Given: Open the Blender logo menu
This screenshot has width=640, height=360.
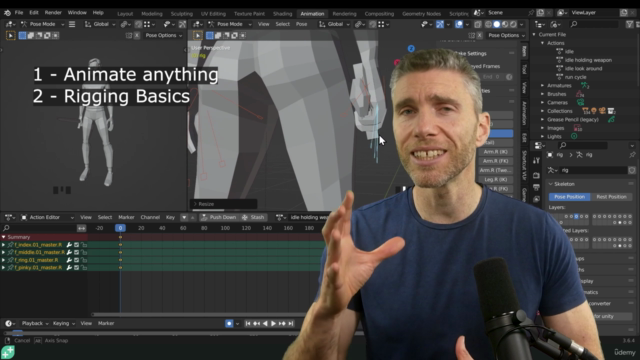Looking at the screenshot, I should click(x=7, y=13).
